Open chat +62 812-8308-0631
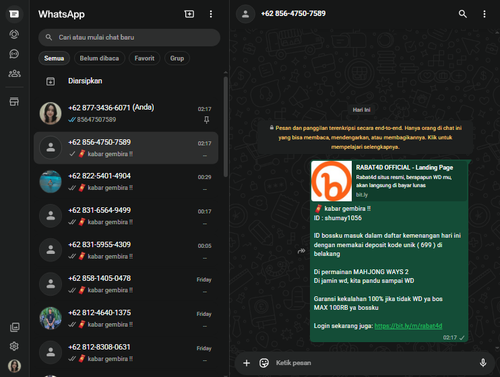 coord(126,353)
